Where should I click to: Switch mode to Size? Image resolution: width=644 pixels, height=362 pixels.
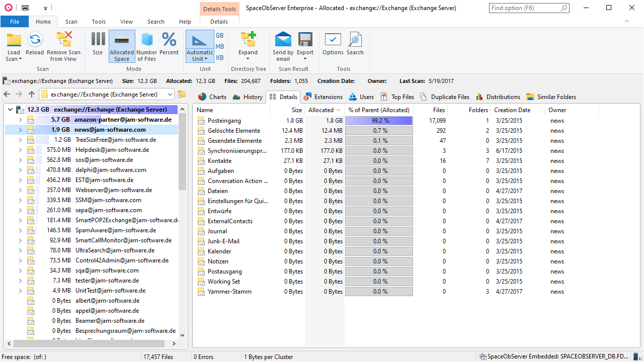coord(98,43)
